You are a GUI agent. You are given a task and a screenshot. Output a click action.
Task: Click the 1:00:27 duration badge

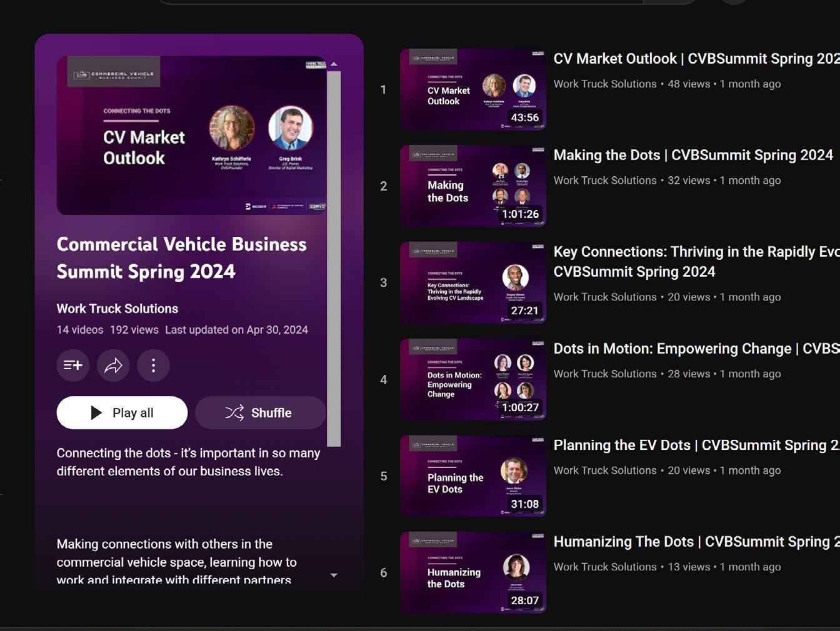tap(520, 407)
